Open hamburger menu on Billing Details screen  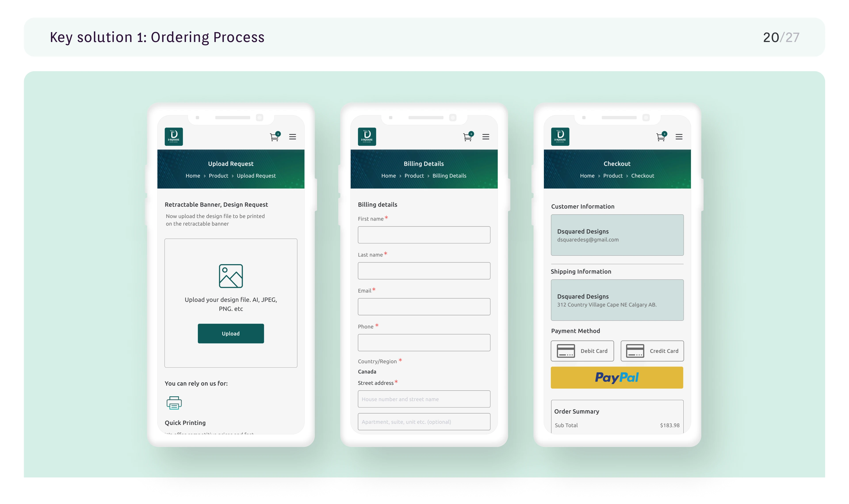point(486,137)
